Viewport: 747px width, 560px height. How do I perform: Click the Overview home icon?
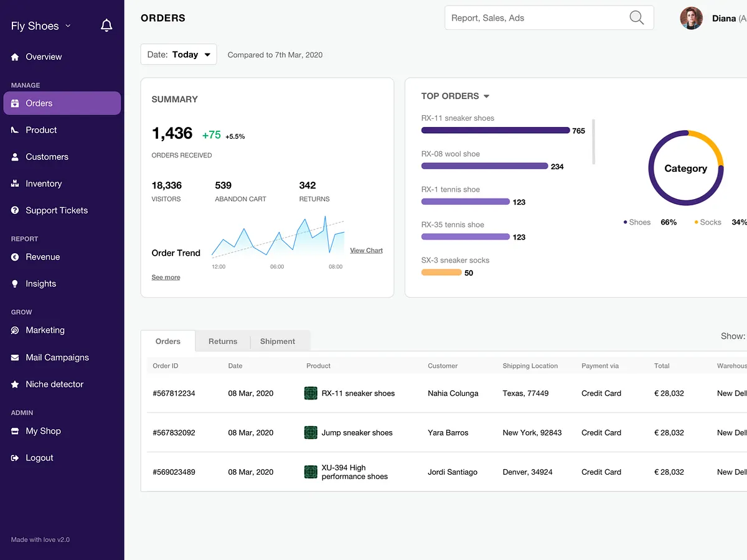tap(14, 57)
